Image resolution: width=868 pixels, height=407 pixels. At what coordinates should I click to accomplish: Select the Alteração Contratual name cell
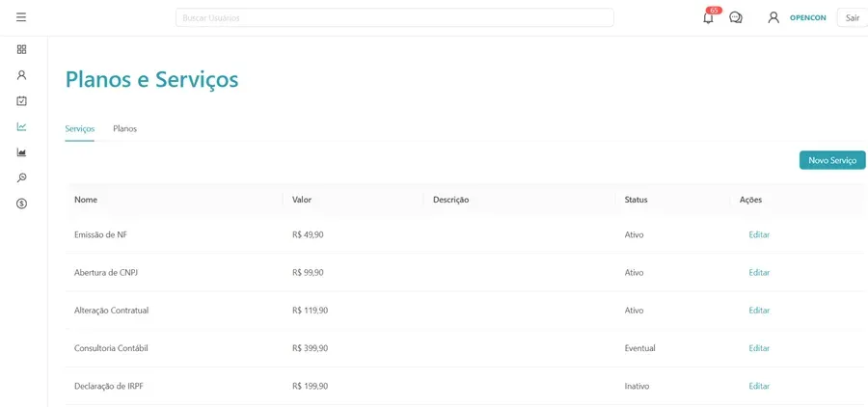point(111,311)
